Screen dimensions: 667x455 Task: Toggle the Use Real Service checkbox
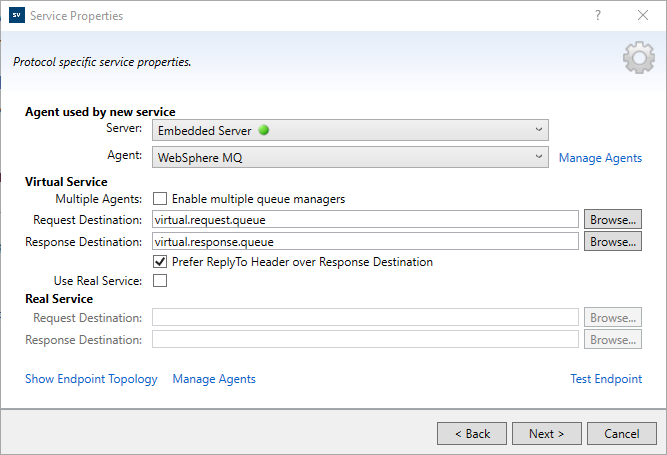click(x=160, y=281)
